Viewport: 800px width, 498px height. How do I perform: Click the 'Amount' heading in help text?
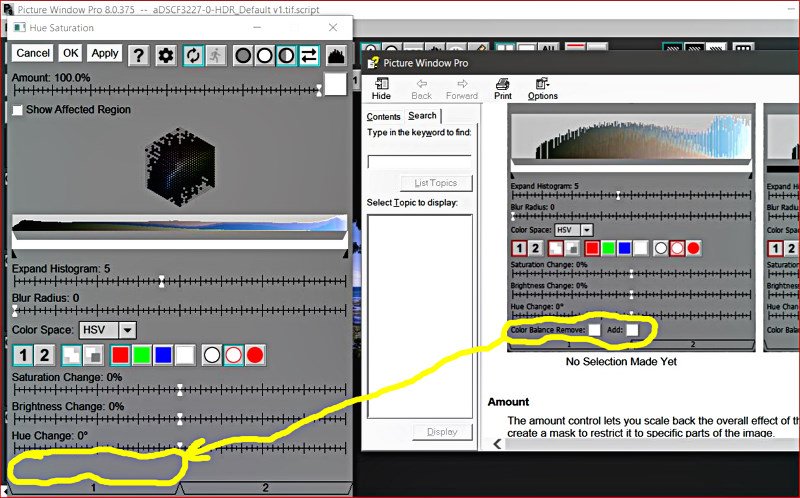pos(508,402)
